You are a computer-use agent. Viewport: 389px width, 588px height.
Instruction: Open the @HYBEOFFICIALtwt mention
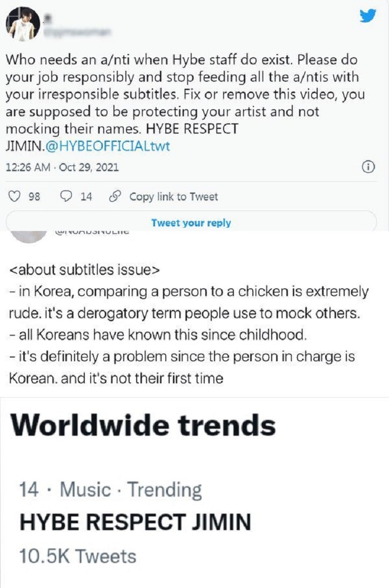click(112, 146)
